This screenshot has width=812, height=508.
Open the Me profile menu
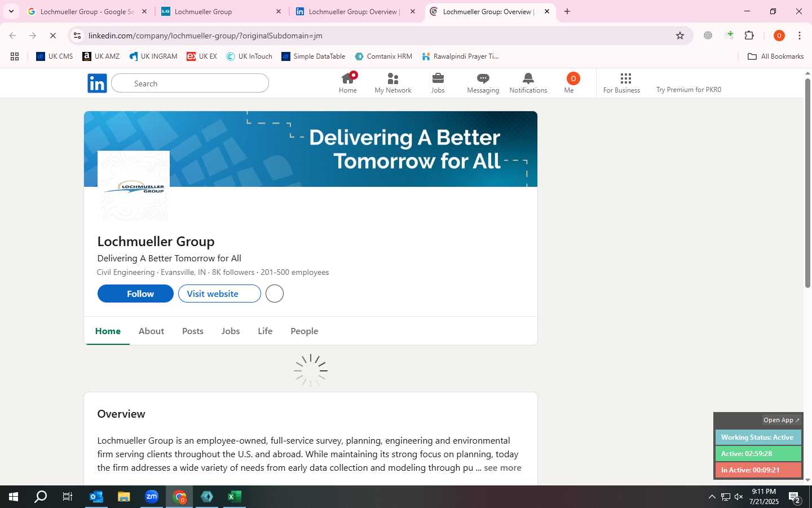[x=572, y=83]
